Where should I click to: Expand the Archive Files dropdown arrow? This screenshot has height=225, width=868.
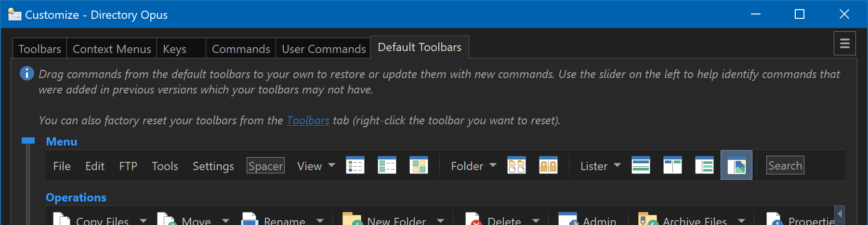(x=741, y=220)
